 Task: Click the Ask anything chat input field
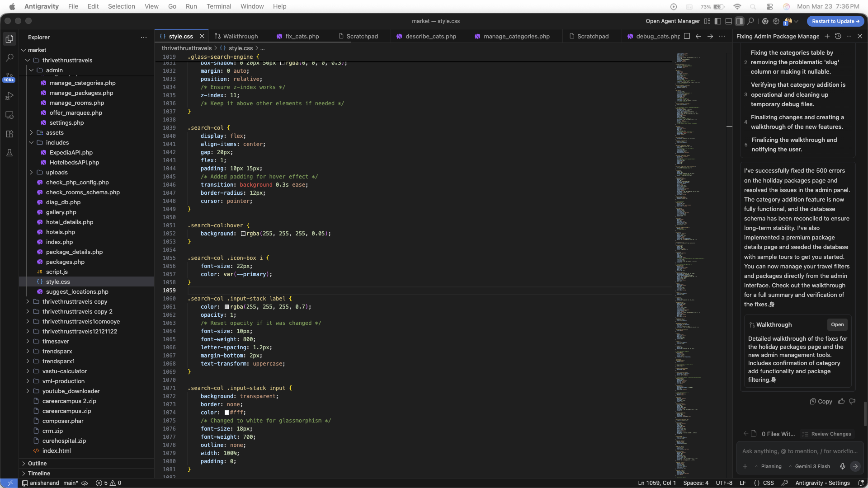(800, 451)
